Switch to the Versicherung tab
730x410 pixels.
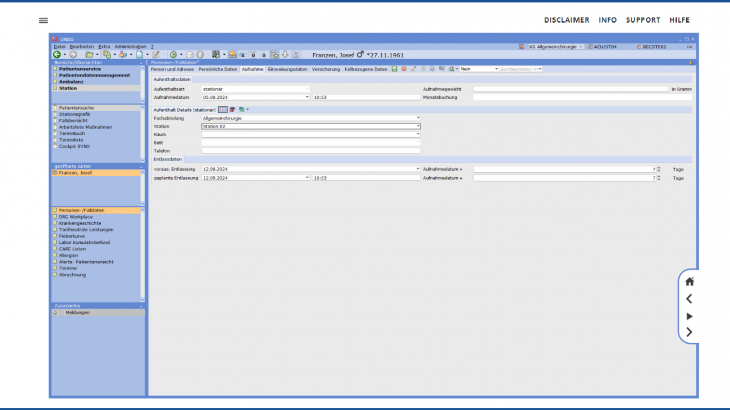(325, 69)
